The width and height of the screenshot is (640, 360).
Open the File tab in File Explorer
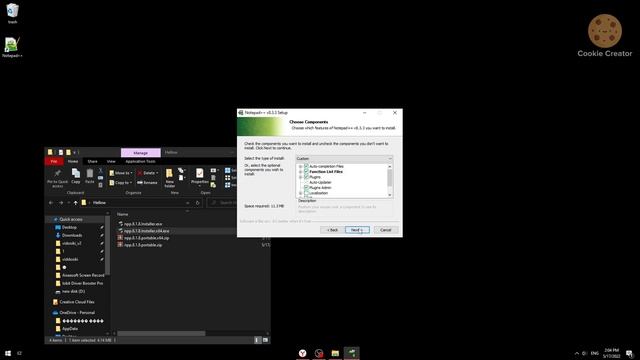[54, 161]
